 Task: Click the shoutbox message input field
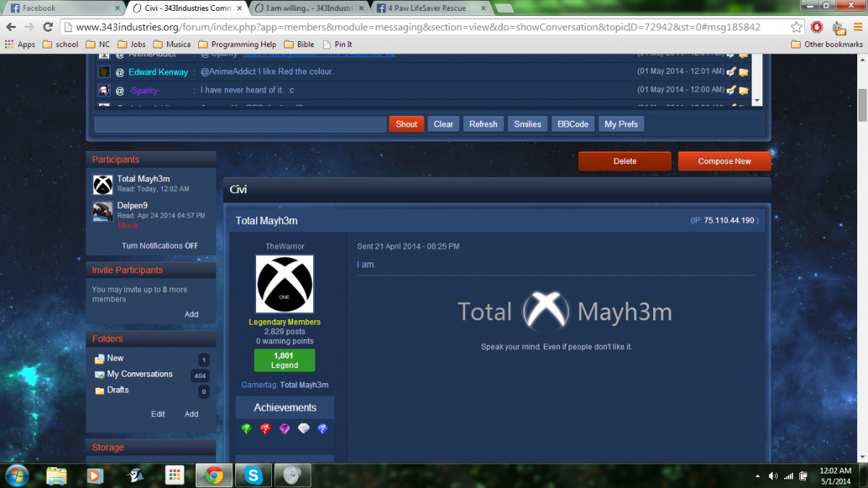click(240, 124)
